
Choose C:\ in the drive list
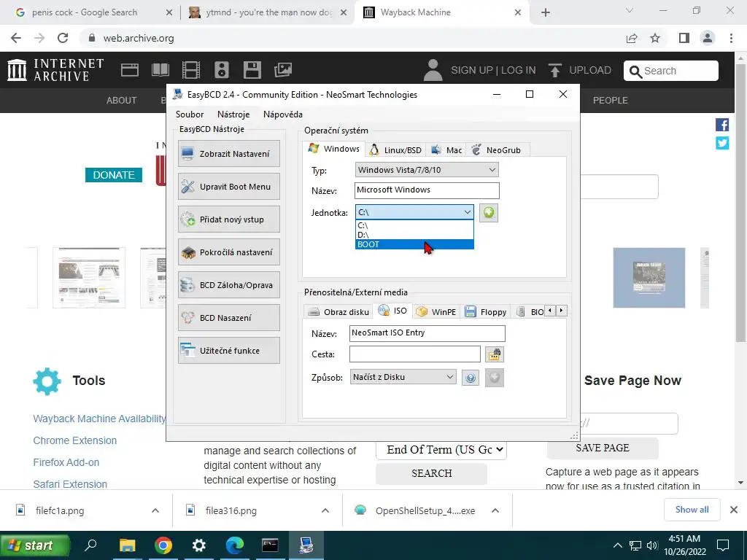click(414, 226)
